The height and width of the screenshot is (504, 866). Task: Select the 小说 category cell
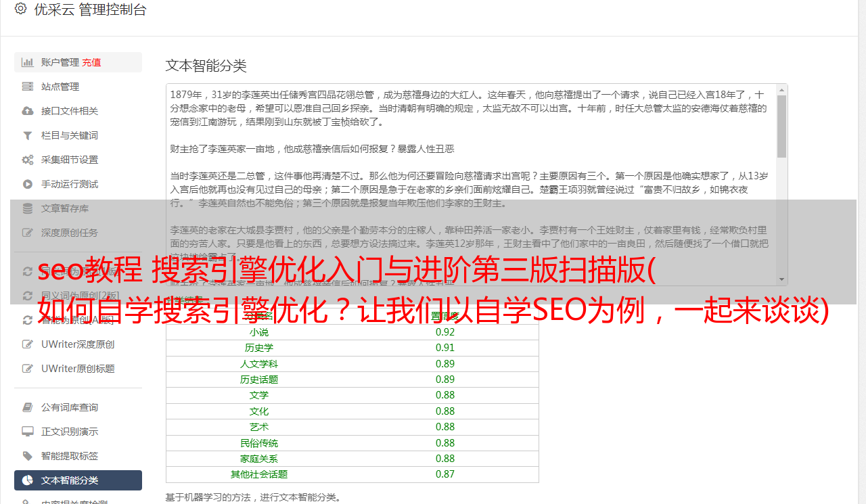coord(259,332)
